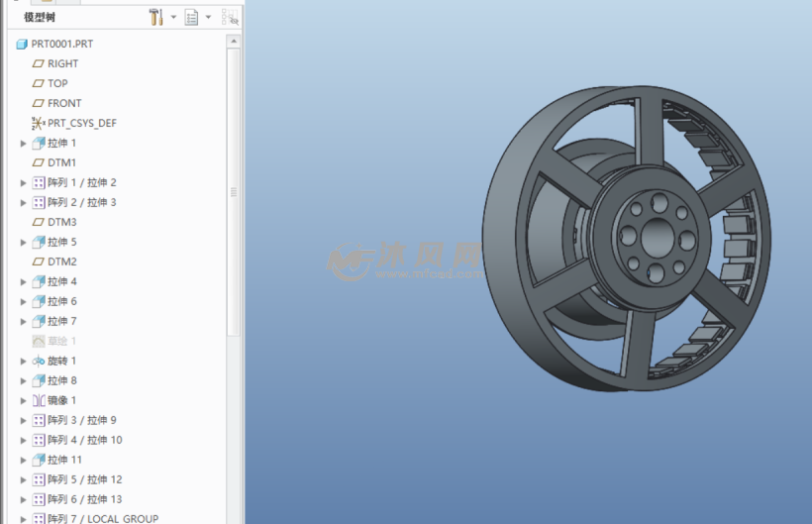Click the model tree scroll up arrow

tap(234, 43)
